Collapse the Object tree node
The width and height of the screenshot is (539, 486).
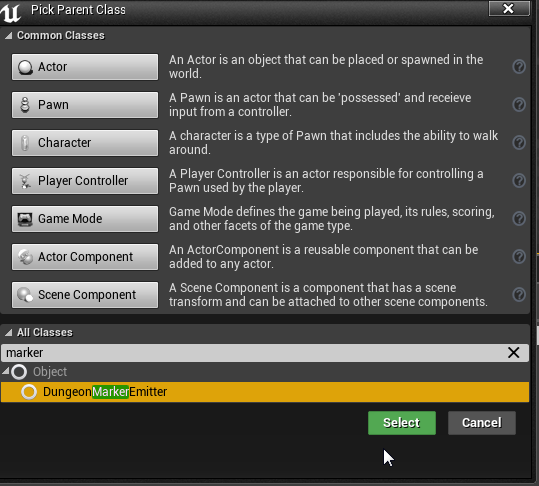tap(6, 371)
